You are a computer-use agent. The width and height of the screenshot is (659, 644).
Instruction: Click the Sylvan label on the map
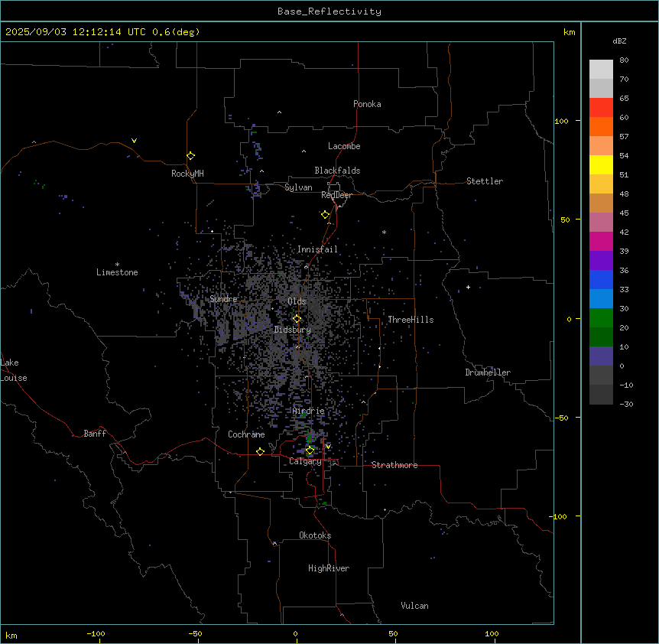click(x=298, y=187)
